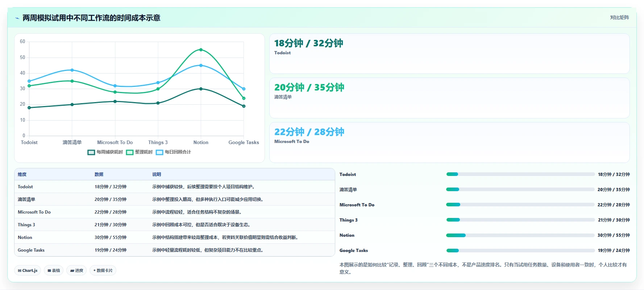Open the Todoist 18分钟 / 32分钟 card

click(x=449, y=54)
